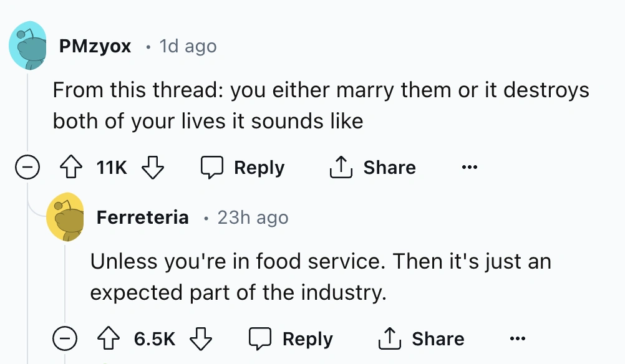Click PMzyox's avatar image
625x364 pixels.
pos(28,46)
